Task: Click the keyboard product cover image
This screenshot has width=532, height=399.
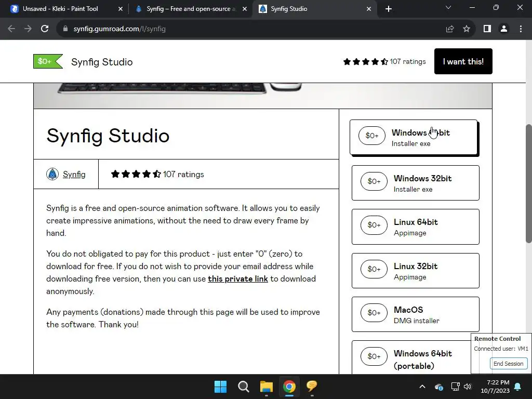Action: click(262, 96)
